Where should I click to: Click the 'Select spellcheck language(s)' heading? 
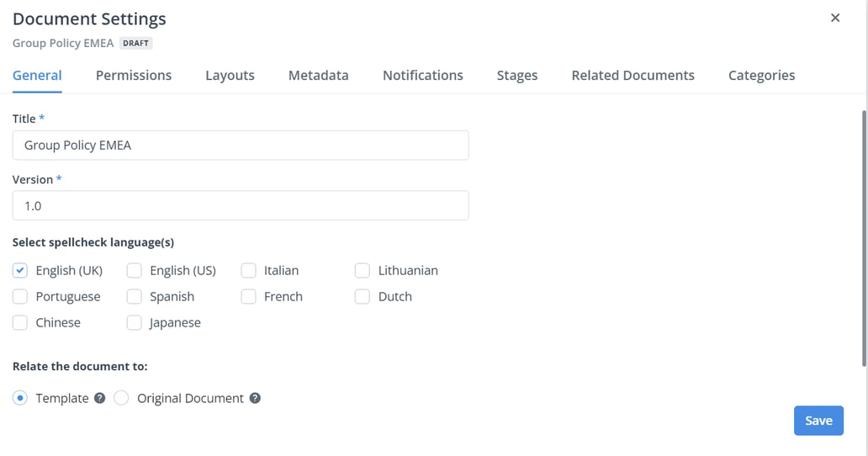(93, 242)
